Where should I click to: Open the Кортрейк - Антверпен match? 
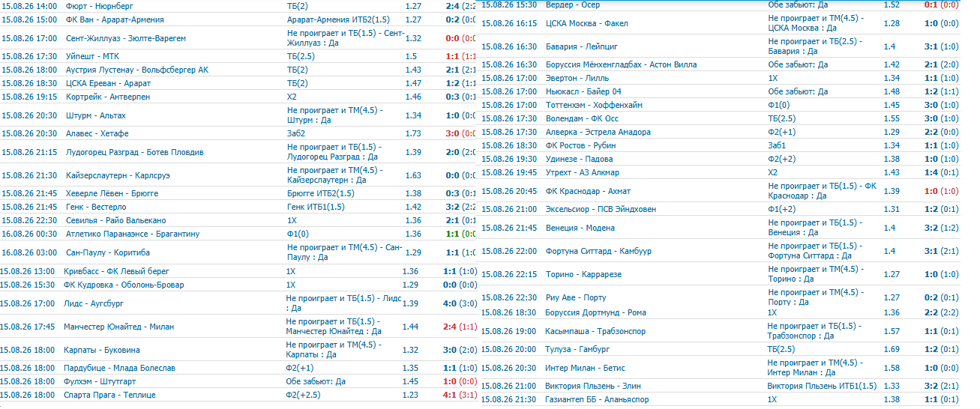(x=108, y=97)
